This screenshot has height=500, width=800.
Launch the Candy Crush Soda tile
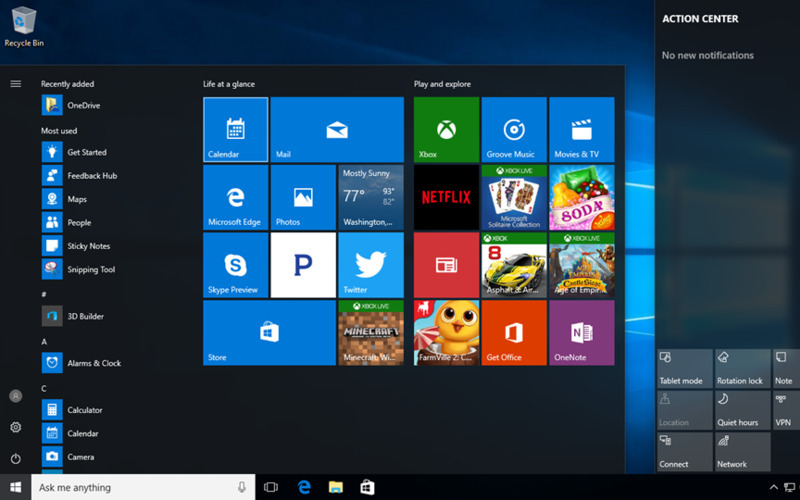(x=582, y=197)
